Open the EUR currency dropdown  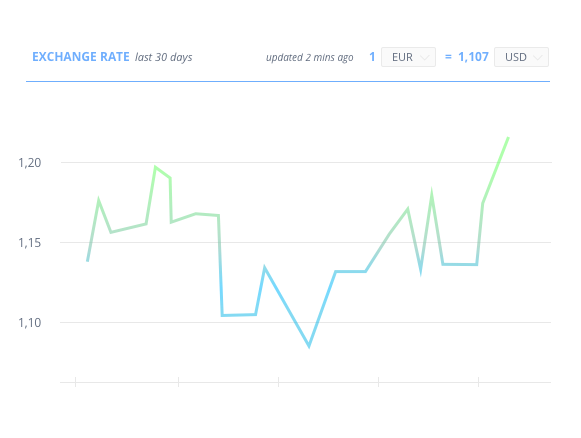click(x=408, y=57)
